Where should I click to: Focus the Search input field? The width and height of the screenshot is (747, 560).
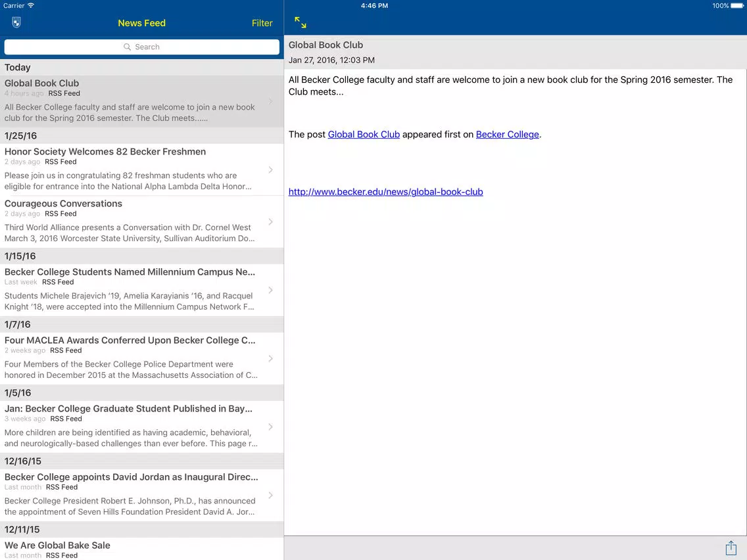click(141, 47)
